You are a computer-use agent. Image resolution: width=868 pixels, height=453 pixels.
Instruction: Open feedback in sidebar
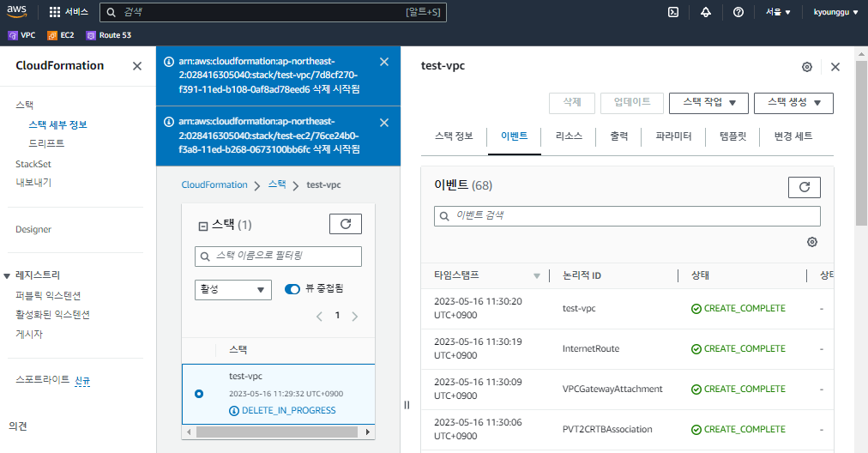[18, 426]
